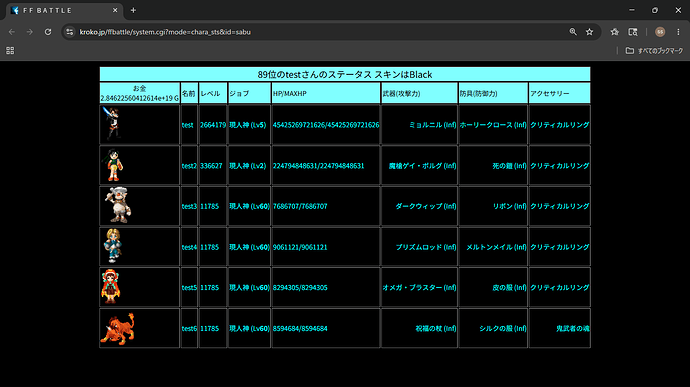Open a new tab with plus button
Viewport: 690px width, 387px height.
(x=133, y=10)
